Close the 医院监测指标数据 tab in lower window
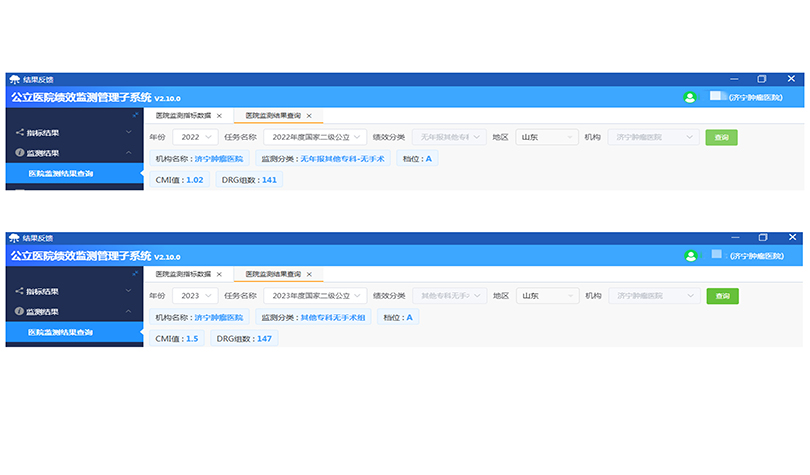 (x=219, y=274)
